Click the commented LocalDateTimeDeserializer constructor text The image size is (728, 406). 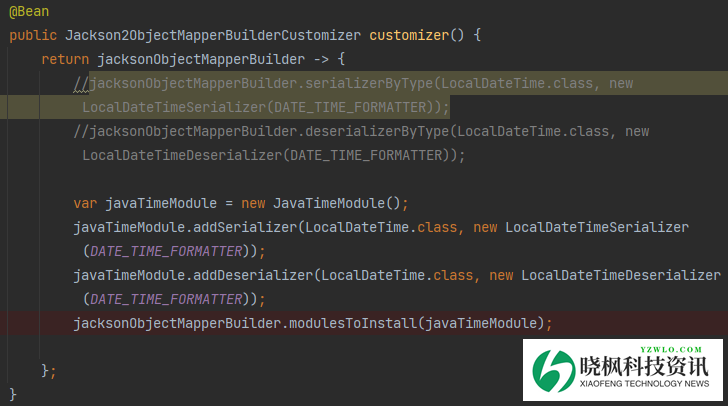[x=182, y=155]
